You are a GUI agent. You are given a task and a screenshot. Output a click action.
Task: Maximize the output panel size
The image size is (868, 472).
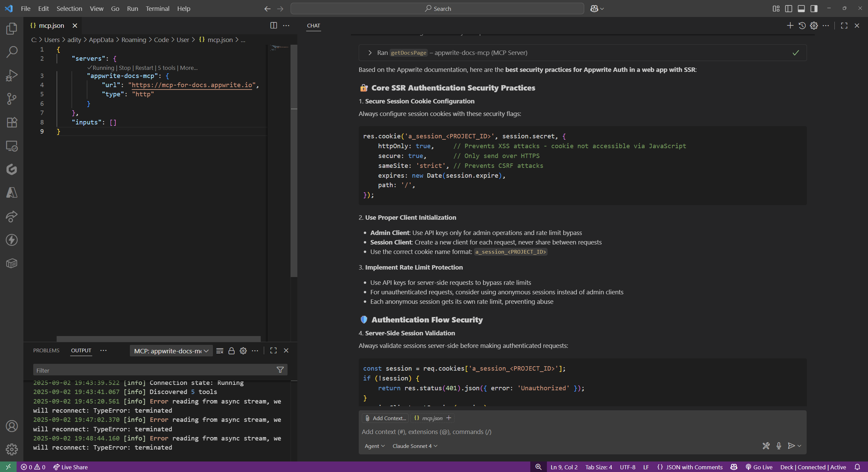pyautogui.click(x=273, y=351)
